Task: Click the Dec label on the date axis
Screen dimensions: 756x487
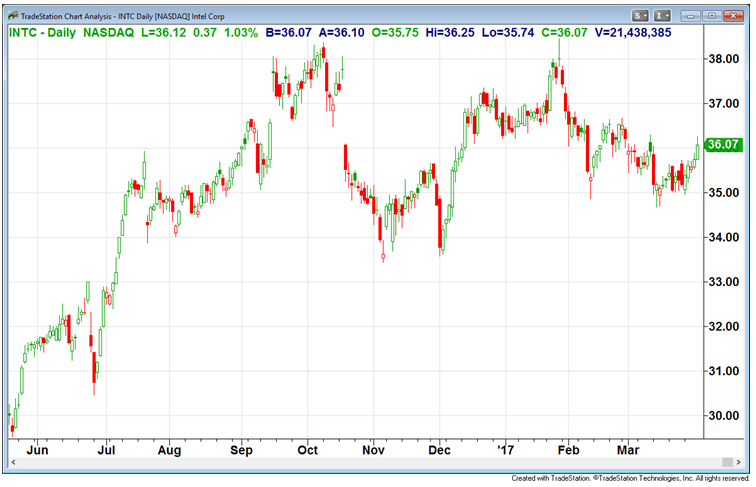Action: click(x=439, y=450)
